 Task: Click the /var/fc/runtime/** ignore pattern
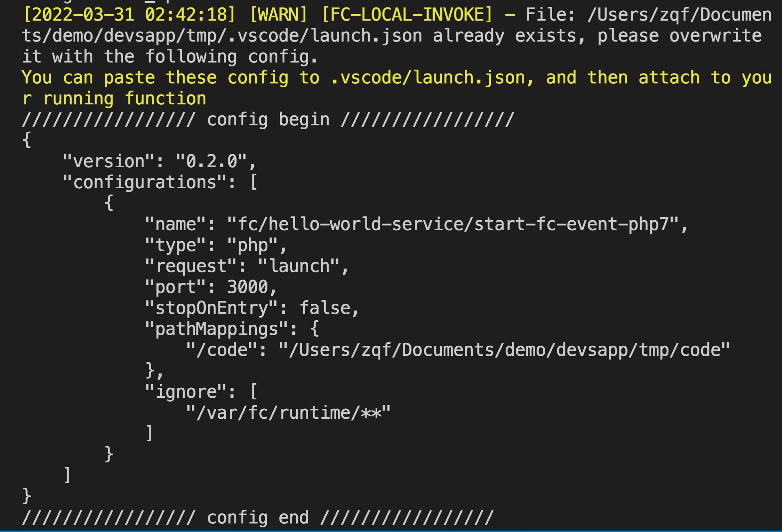click(x=288, y=413)
